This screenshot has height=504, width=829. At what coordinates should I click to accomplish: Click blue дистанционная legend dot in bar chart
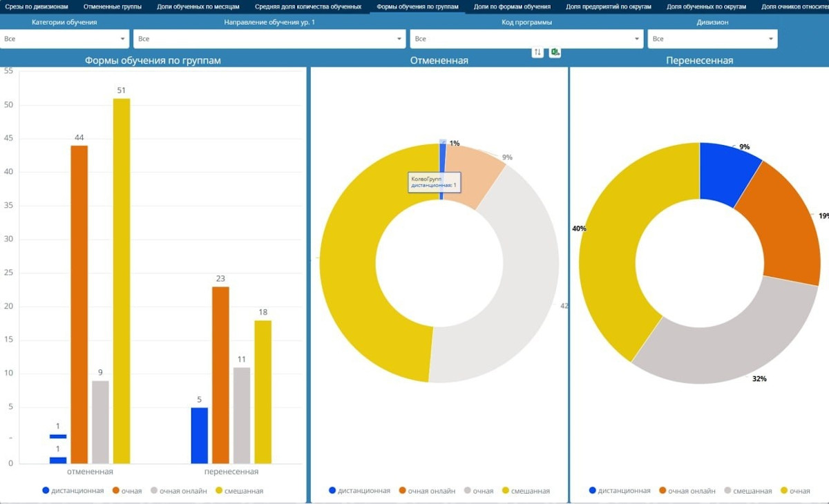pos(46,490)
